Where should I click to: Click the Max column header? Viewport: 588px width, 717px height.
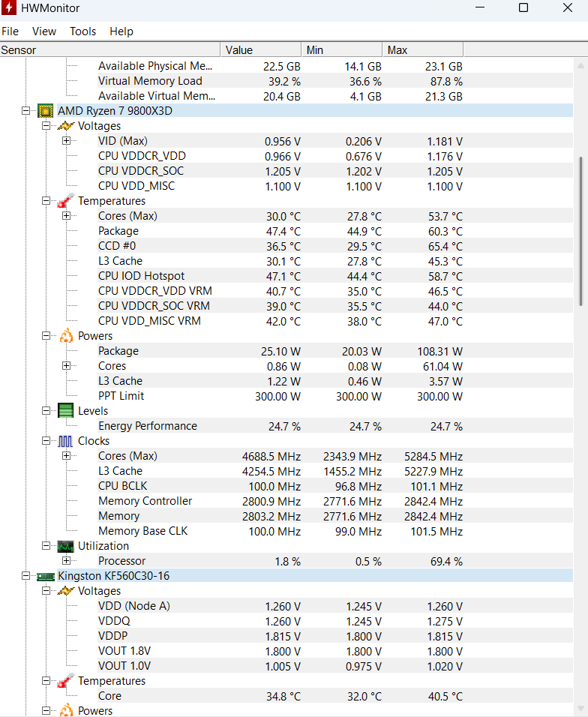422,49
